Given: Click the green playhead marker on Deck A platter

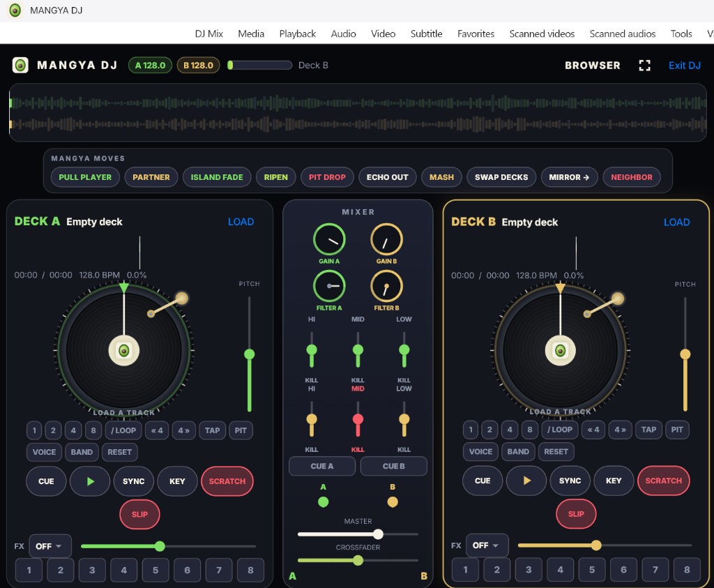Looking at the screenshot, I should point(124,288).
